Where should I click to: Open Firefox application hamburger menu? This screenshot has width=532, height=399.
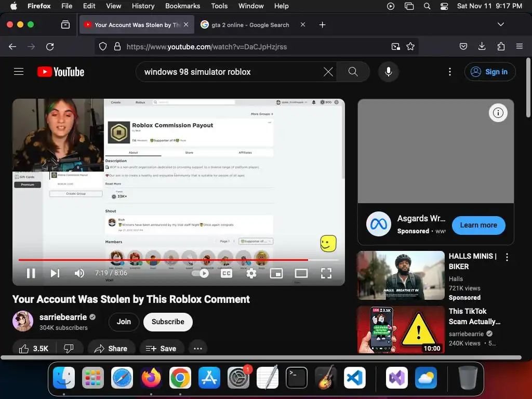(x=520, y=46)
